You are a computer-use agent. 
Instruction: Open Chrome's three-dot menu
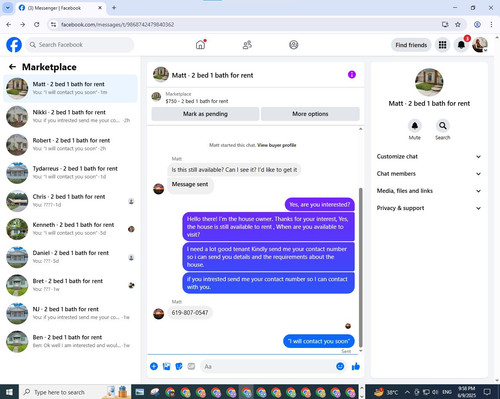[491, 24]
